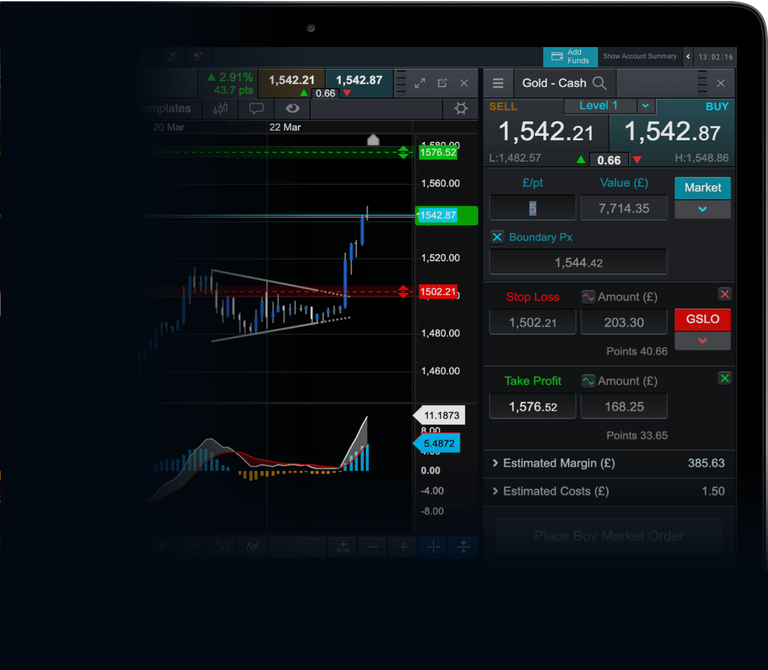Toggle the eye visibility icon on chart toolbar
Screen dimensions: 768x670
click(x=292, y=109)
